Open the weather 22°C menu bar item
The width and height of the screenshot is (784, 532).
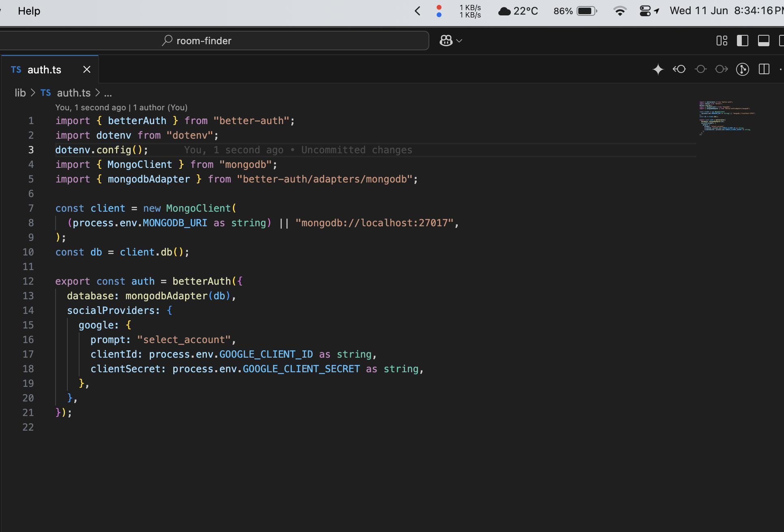click(x=518, y=11)
